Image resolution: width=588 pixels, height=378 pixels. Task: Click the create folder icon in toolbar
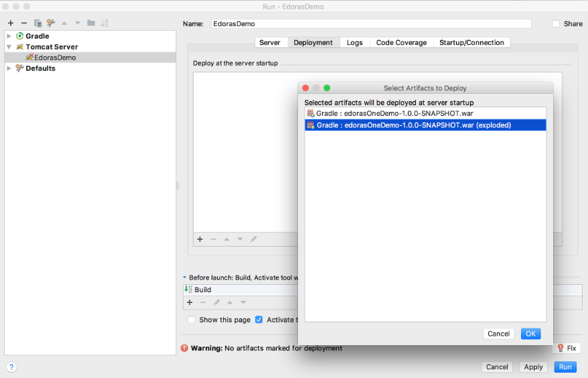91,23
